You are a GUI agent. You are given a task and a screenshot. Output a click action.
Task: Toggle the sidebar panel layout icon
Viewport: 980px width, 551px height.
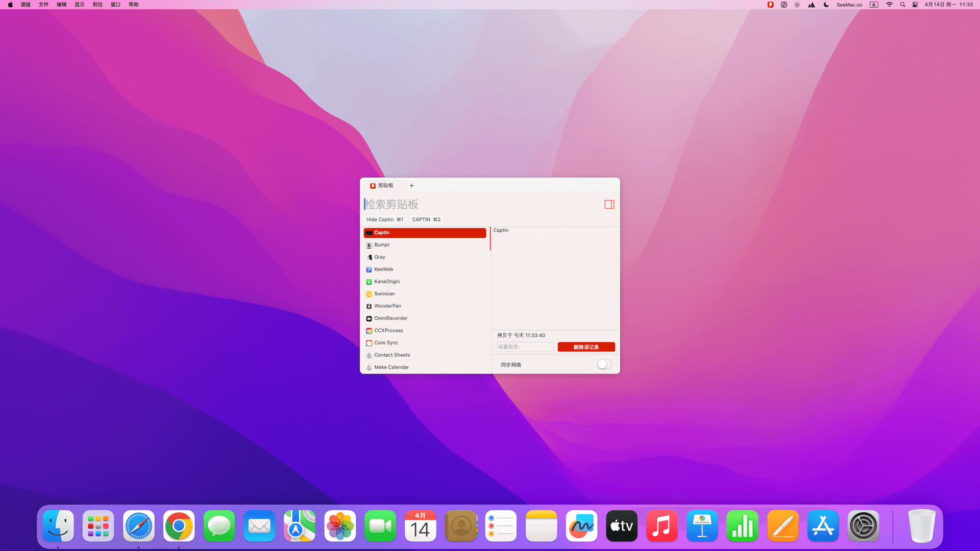(609, 205)
